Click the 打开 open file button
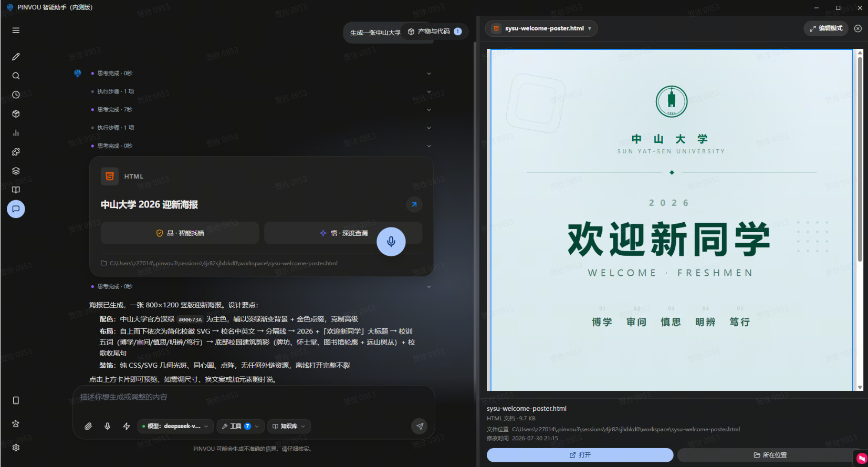 click(x=580, y=455)
